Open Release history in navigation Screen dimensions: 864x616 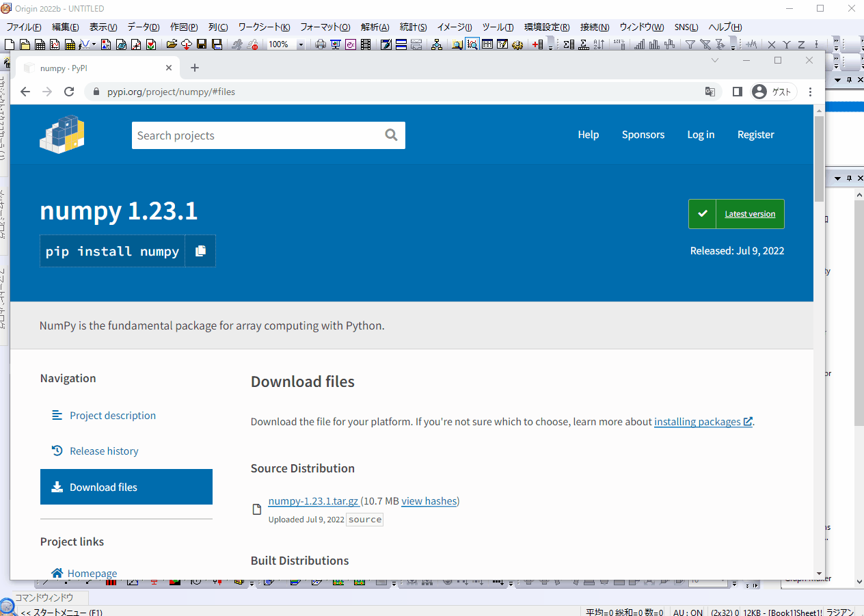point(104,451)
